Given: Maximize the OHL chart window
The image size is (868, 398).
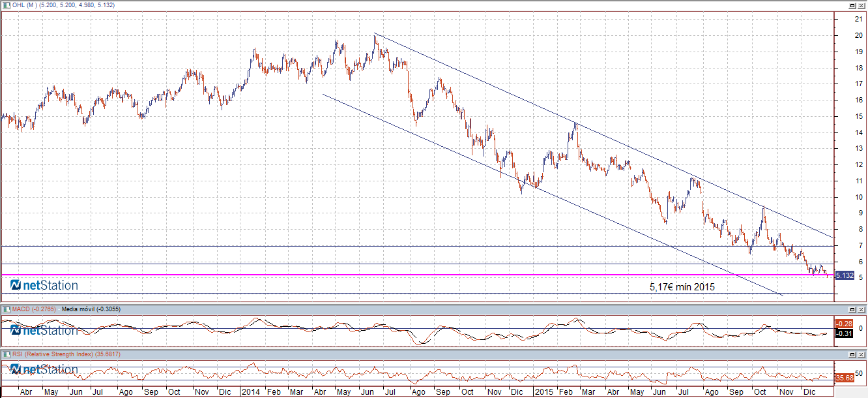Looking at the screenshot, I should (x=851, y=5).
